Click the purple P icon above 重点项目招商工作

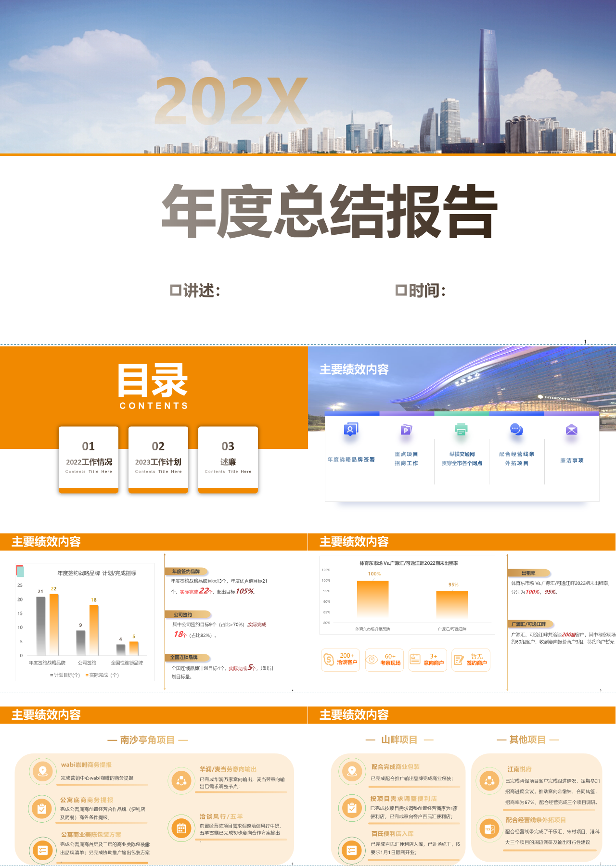pyautogui.click(x=406, y=430)
